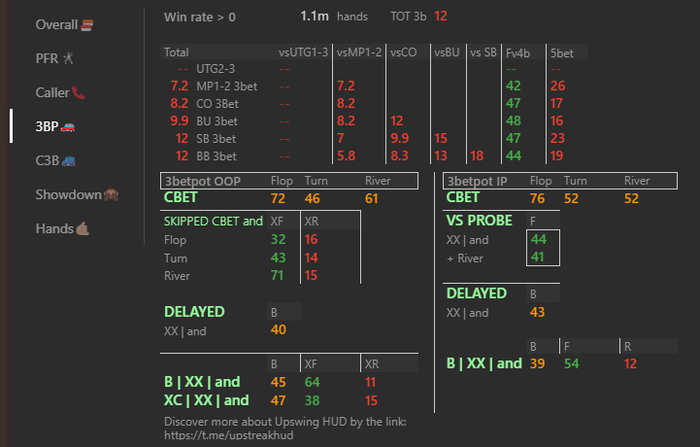Click BB 3bet vs SB value 18

click(477, 156)
